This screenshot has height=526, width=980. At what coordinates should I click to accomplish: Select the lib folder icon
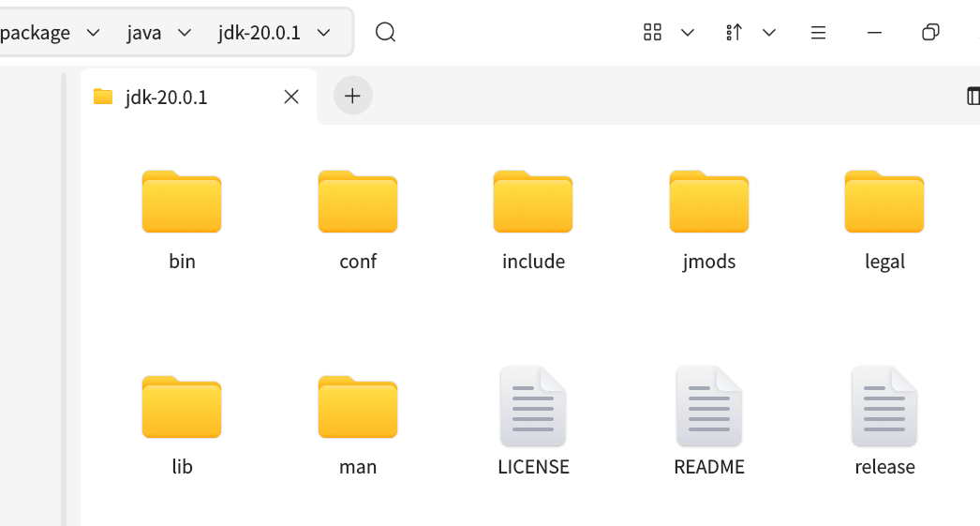[x=182, y=407]
